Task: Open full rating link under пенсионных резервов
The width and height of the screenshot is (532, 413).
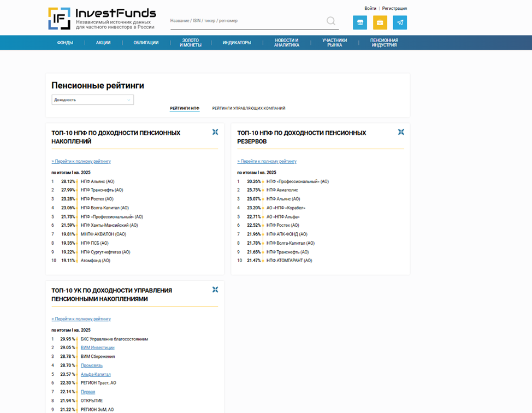Action: 267,161
